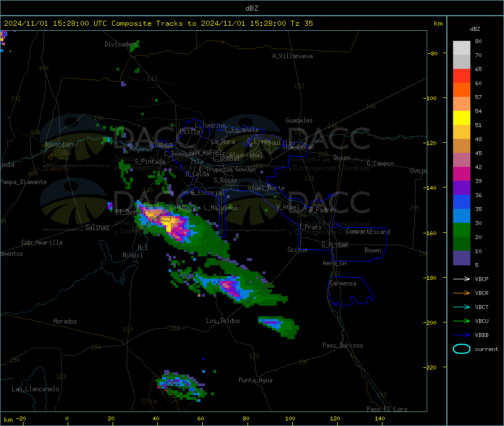Screen dimensions: 504x426
Task: Click the 'Paso_Barroso' map label
Action: [x=343, y=345]
